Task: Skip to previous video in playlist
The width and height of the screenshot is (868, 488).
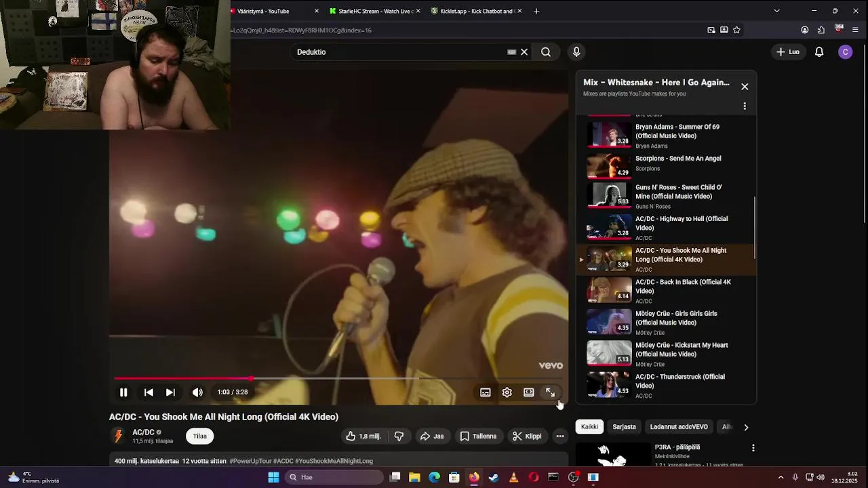Action: click(149, 392)
